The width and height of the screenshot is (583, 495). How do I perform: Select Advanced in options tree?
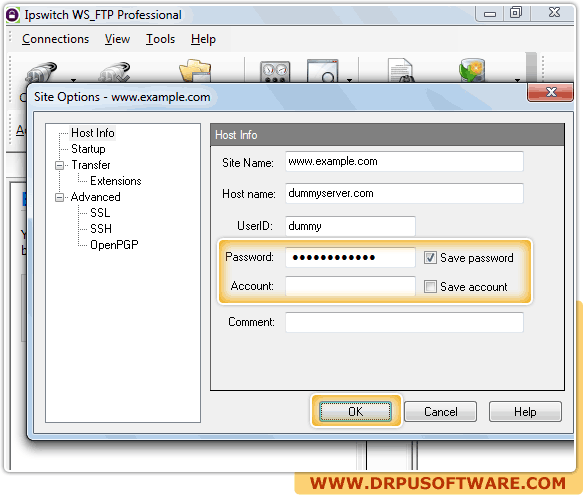click(96, 197)
